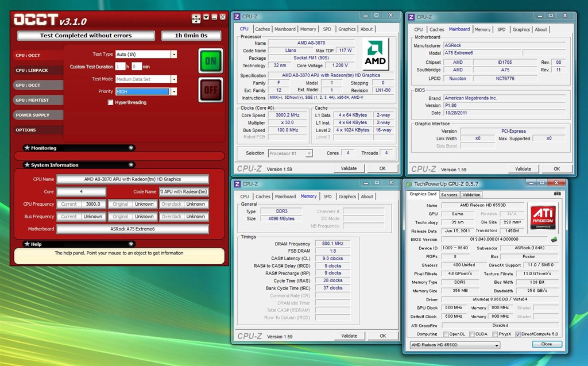This screenshot has height=366, width=588.
Task: Select the CPU : LINPACK test tab
Action: point(32,71)
